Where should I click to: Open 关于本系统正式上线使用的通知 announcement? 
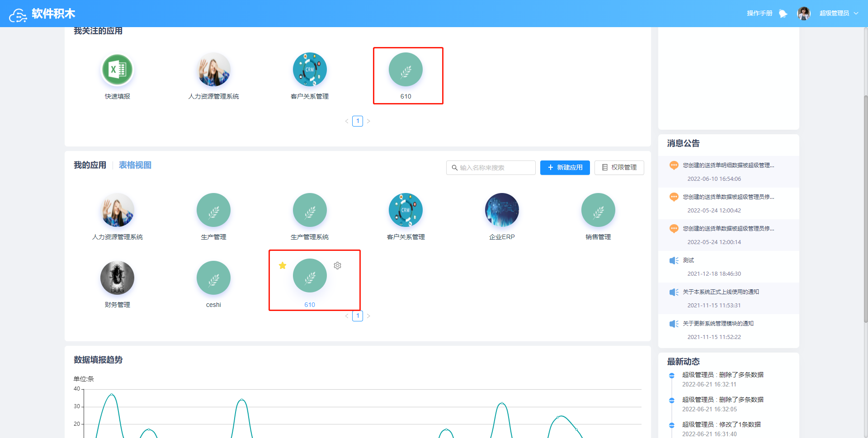point(728,298)
